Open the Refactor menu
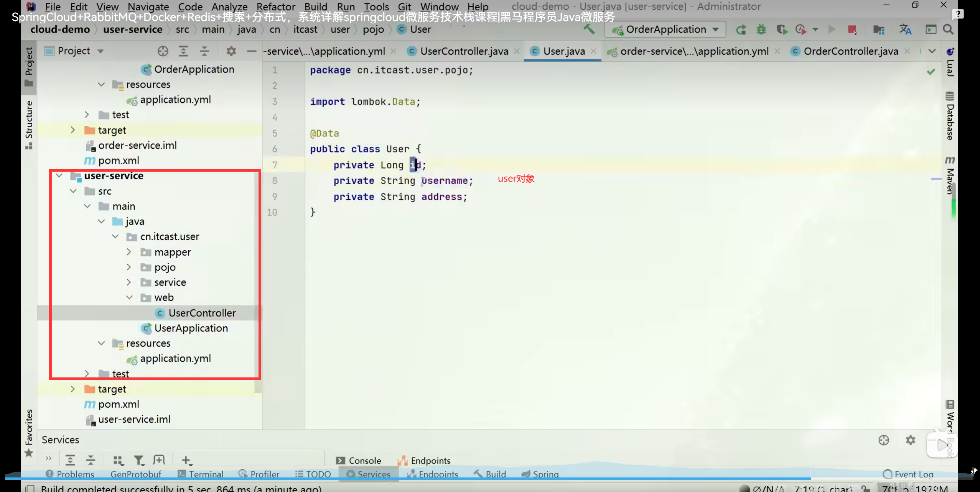The height and width of the screenshot is (492, 980). point(275,7)
